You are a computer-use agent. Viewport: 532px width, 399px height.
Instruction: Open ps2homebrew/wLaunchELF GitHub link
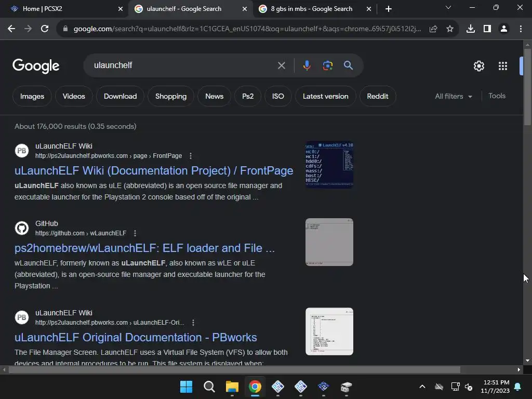point(144,248)
